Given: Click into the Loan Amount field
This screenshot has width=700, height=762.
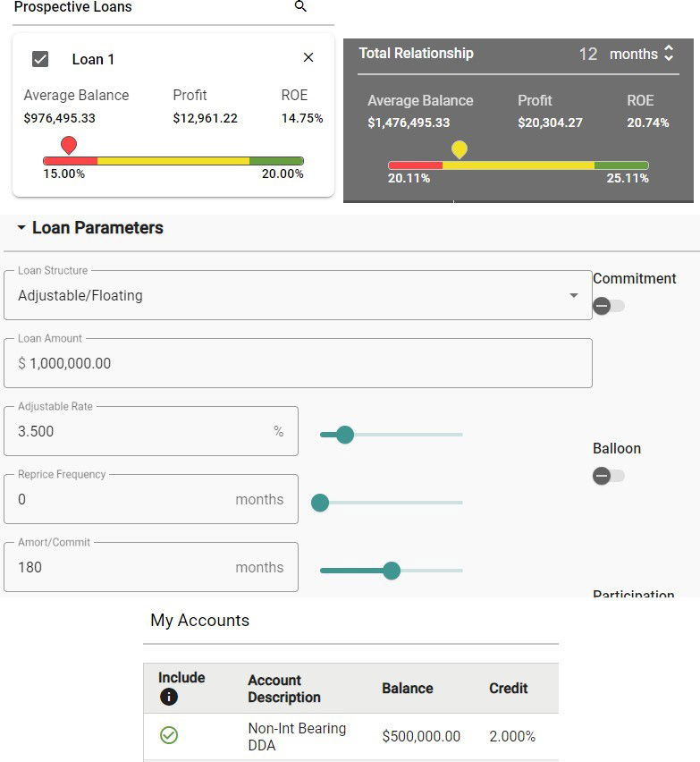Looking at the screenshot, I should point(298,364).
